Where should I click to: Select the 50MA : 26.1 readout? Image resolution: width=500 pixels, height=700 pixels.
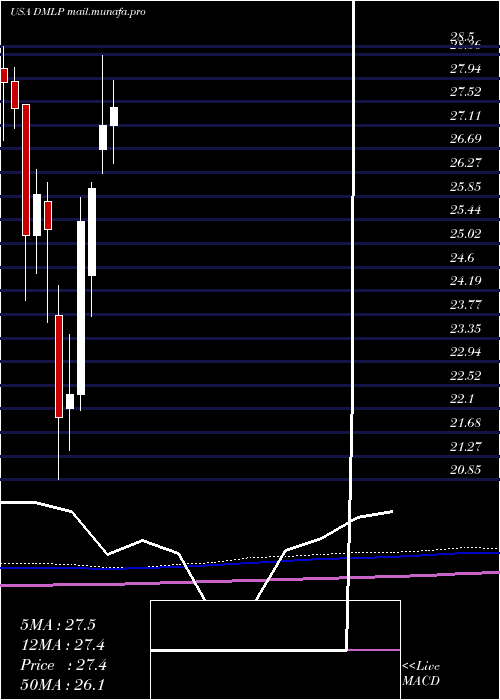pos(63,685)
